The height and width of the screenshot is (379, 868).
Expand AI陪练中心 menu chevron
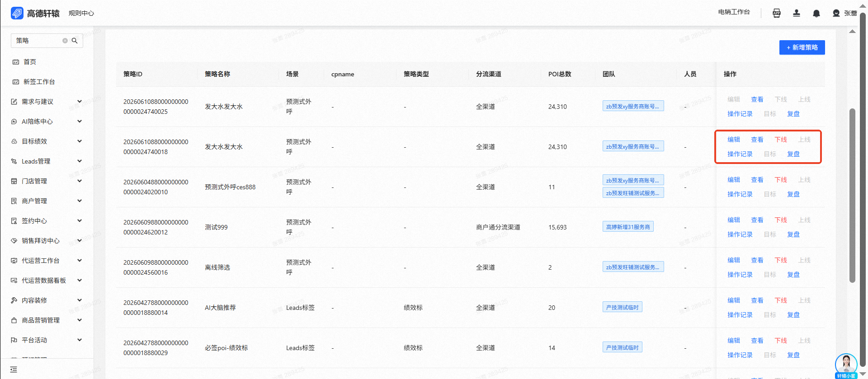point(80,122)
